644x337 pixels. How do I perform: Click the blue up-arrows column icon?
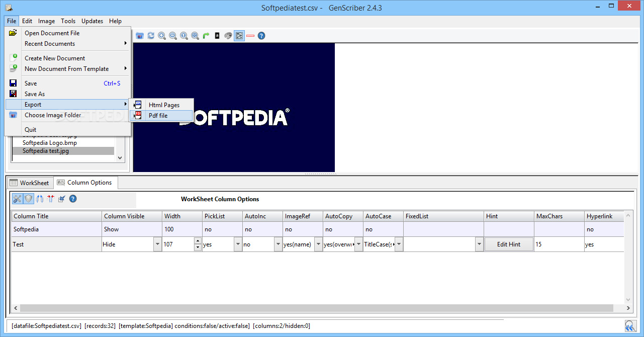[40, 199]
